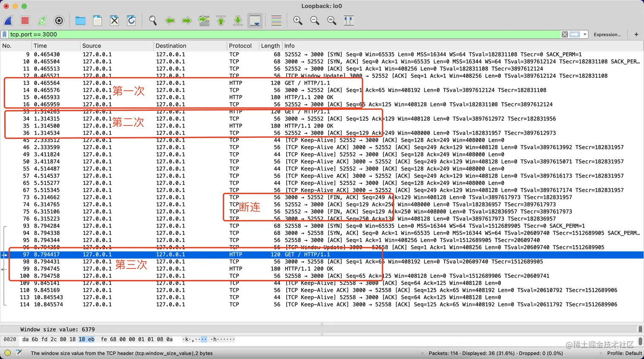Select packet 93, the 52558 to 3000 SYN
The image size is (644, 359).
(x=322, y=226)
